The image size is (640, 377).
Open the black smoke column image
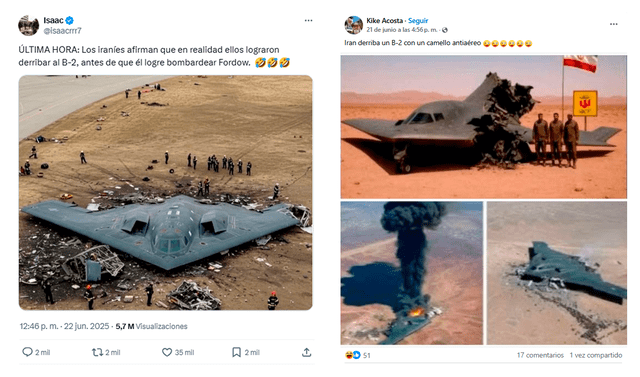412,273
